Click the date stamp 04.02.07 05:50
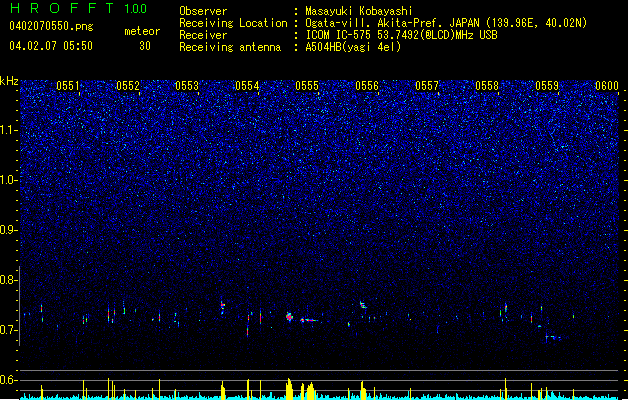629x400 pixels. (x=51, y=46)
